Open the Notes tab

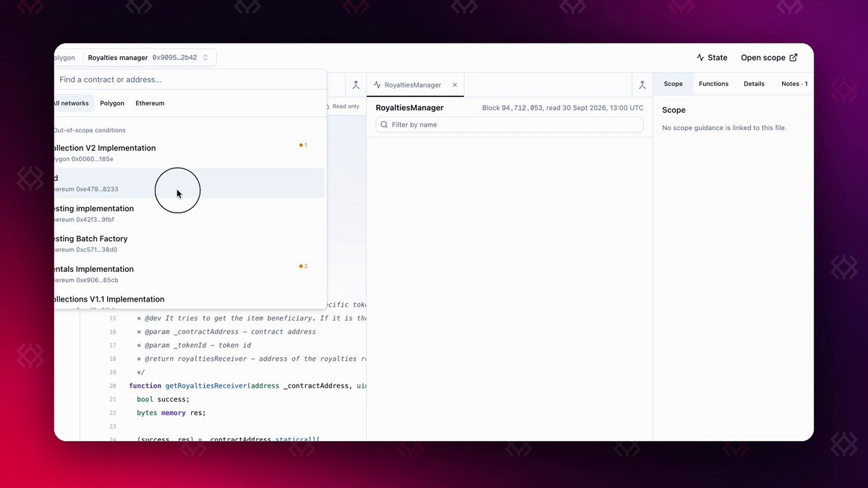[x=794, y=84]
